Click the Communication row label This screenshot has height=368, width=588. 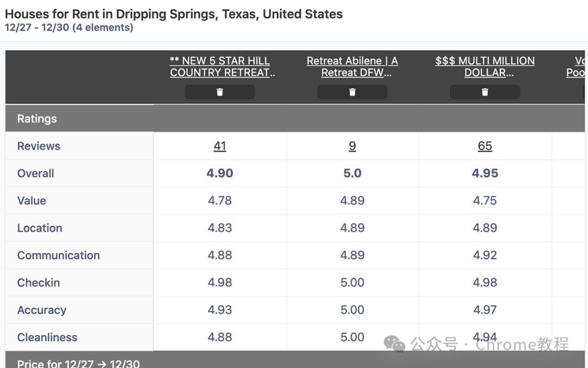pyautogui.click(x=58, y=255)
